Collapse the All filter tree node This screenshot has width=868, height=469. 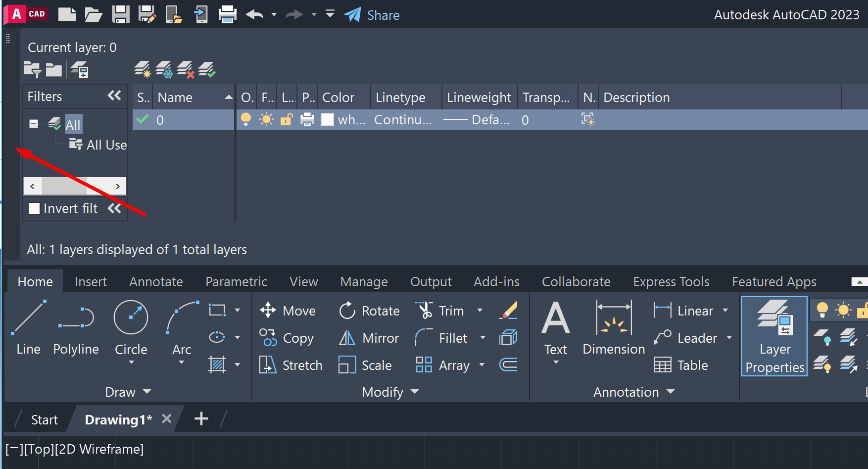coord(34,124)
